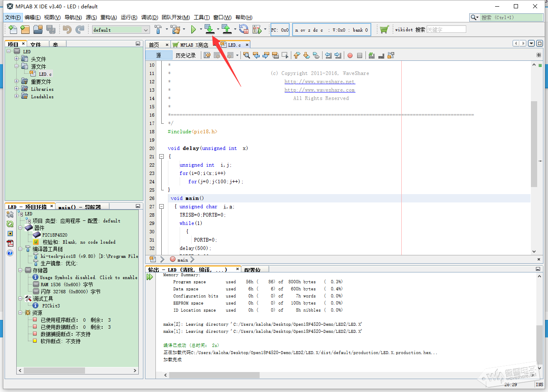The height and width of the screenshot is (392, 548).
Task: Open the 调试(D) menu
Action: tap(150, 17)
